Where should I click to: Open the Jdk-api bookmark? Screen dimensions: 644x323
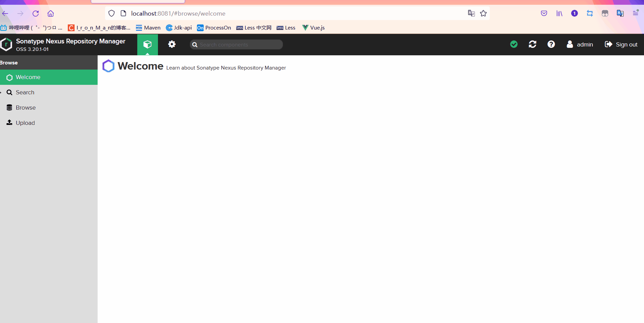tap(179, 28)
